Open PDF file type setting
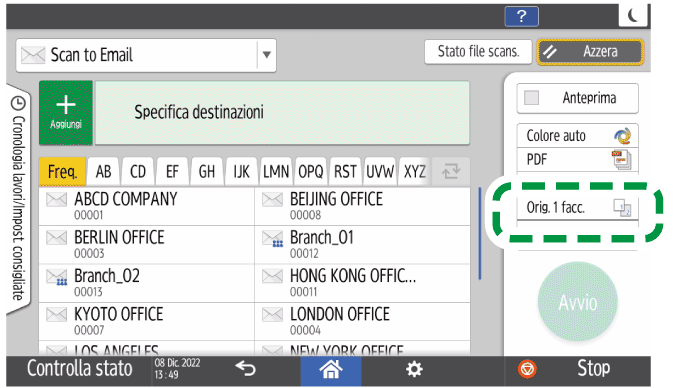The image size is (675, 388). click(x=577, y=160)
